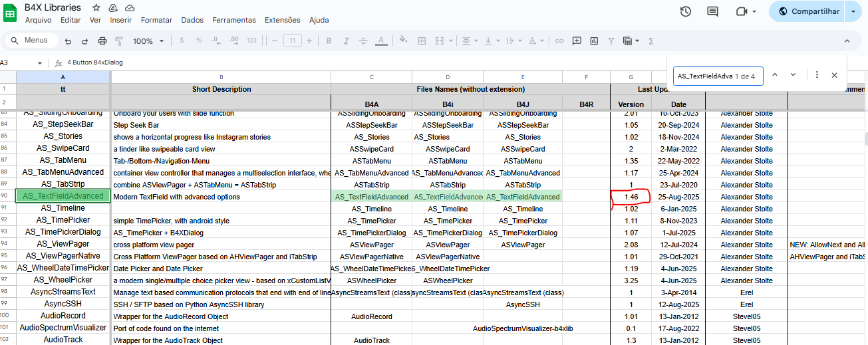Screen dimensions: 868x345
Task: Click the move to folder icon
Action: 113,8
